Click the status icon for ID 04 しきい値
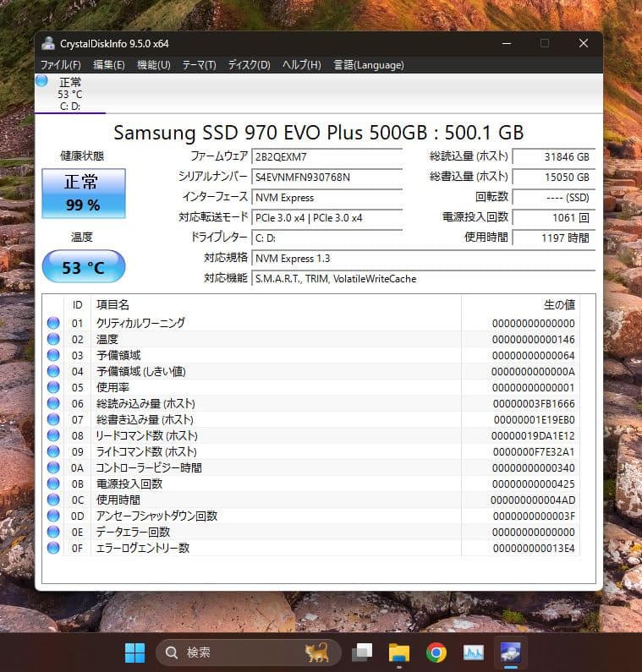 (53, 371)
